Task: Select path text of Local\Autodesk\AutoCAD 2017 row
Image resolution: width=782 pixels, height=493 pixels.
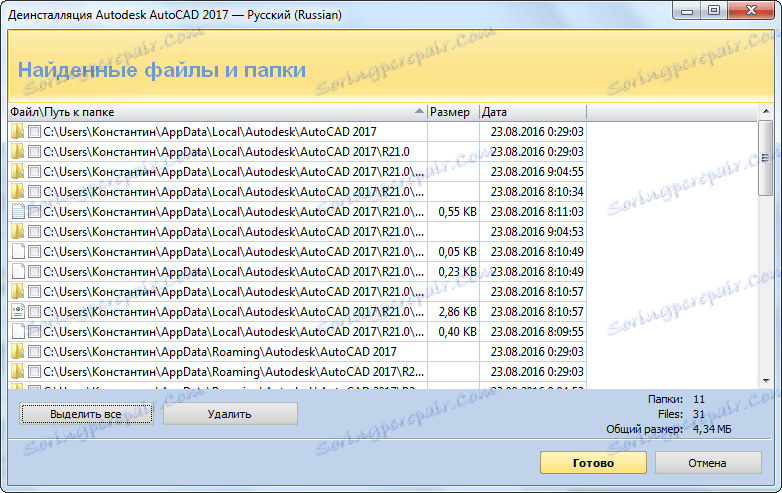Action: (210, 132)
